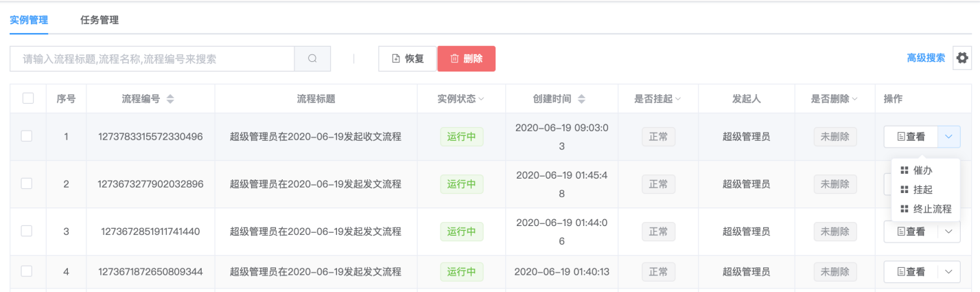Click the 查看 button in row 4
The width and height of the screenshot is (980, 292).
pyautogui.click(x=911, y=272)
